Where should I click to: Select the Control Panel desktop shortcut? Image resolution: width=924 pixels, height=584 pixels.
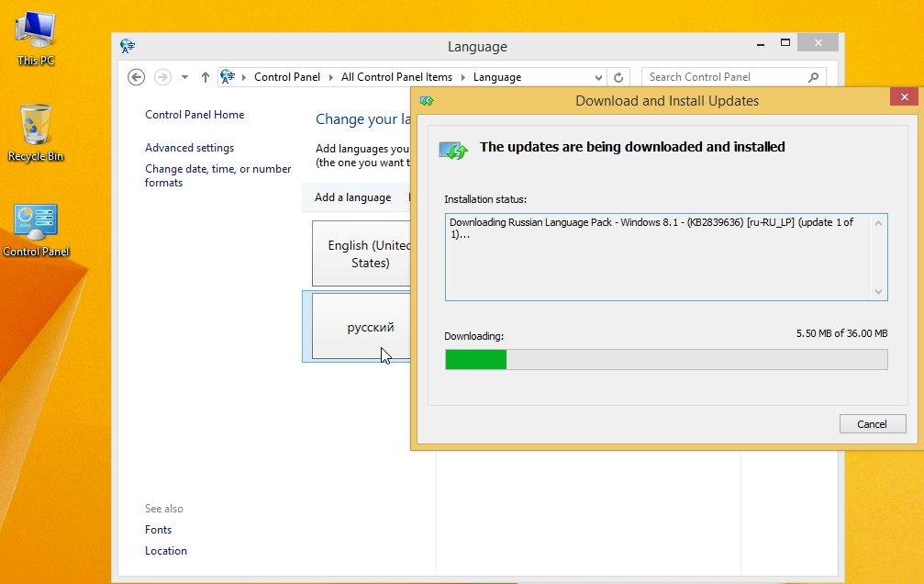36,230
